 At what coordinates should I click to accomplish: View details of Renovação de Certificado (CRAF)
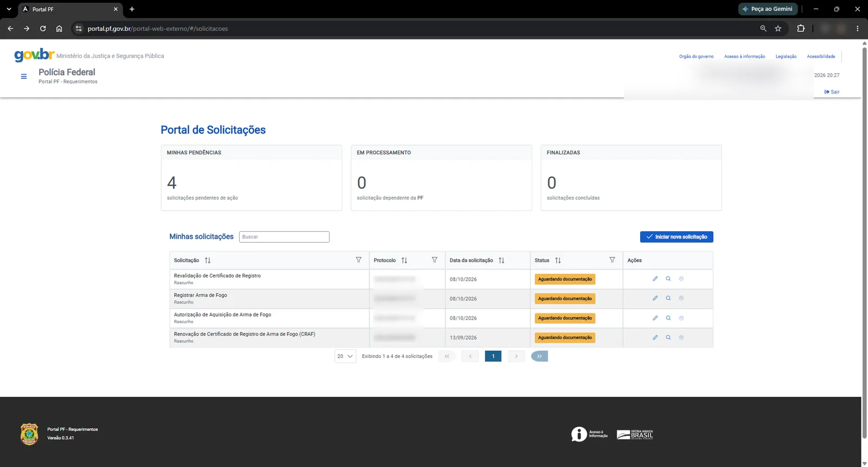pyautogui.click(x=668, y=338)
